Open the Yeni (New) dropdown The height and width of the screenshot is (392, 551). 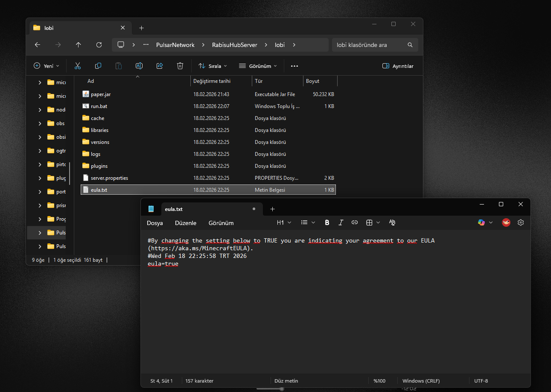click(47, 66)
